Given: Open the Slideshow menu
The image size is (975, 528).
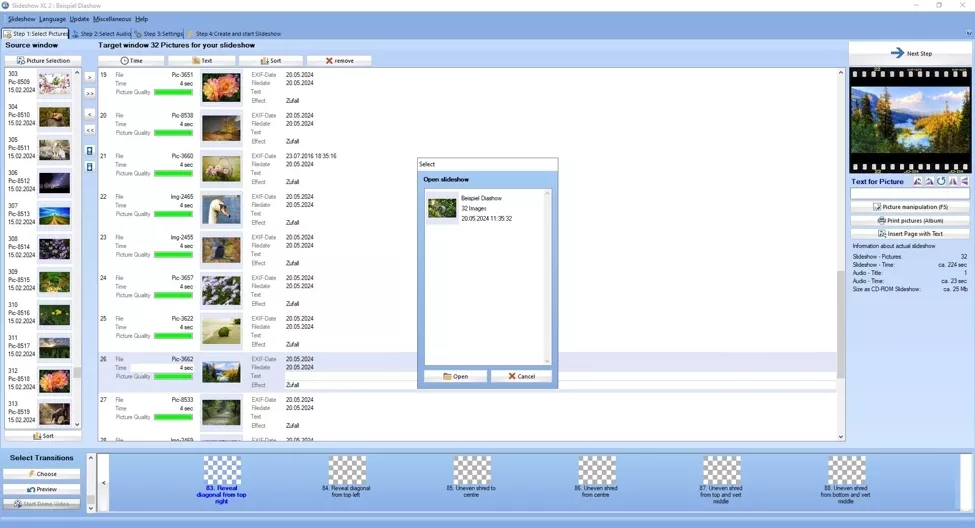Looking at the screenshot, I should click(21, 19).
